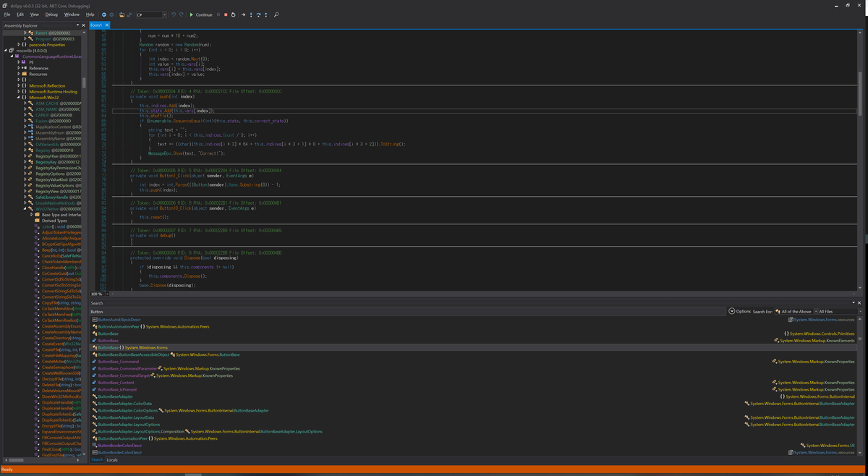Screen dimensions: 868x476
Task: Open the 'All of the Above' search-for dropdown
Action: point(796,311)
